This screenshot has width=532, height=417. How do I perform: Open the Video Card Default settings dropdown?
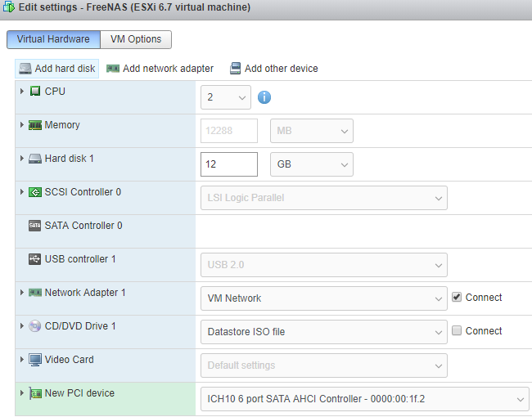(x=324, y=365)
